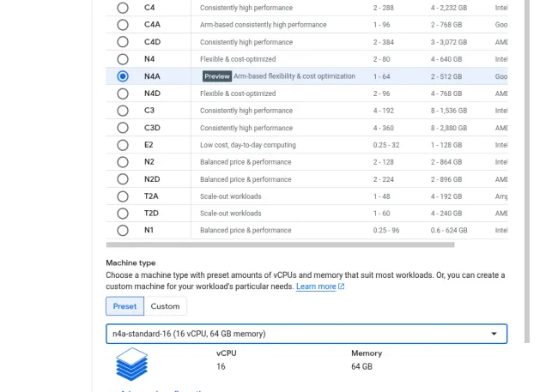The width and height of the screenshot is (558, 392).
Task: Click the stacked layers machine type icon
Action: click(132, 364)
